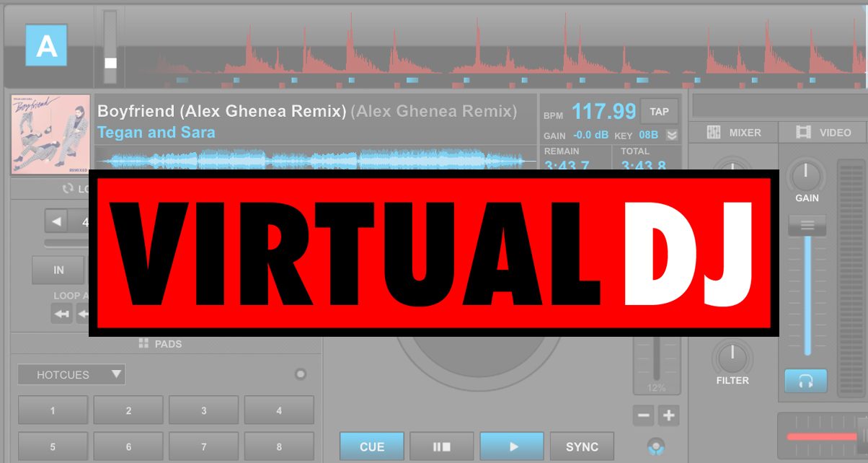Image resolution: width=868 pixels, height=463 pixels.
Task: Toggle playback with the pause button
Action: point(442,446)
